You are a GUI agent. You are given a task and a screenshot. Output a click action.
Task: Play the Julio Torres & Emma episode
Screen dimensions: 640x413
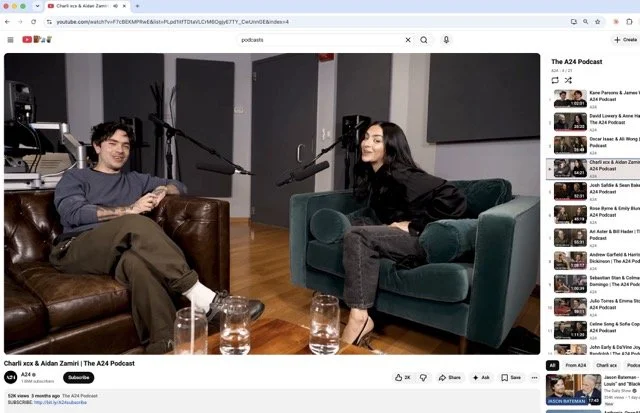point(593,307)
